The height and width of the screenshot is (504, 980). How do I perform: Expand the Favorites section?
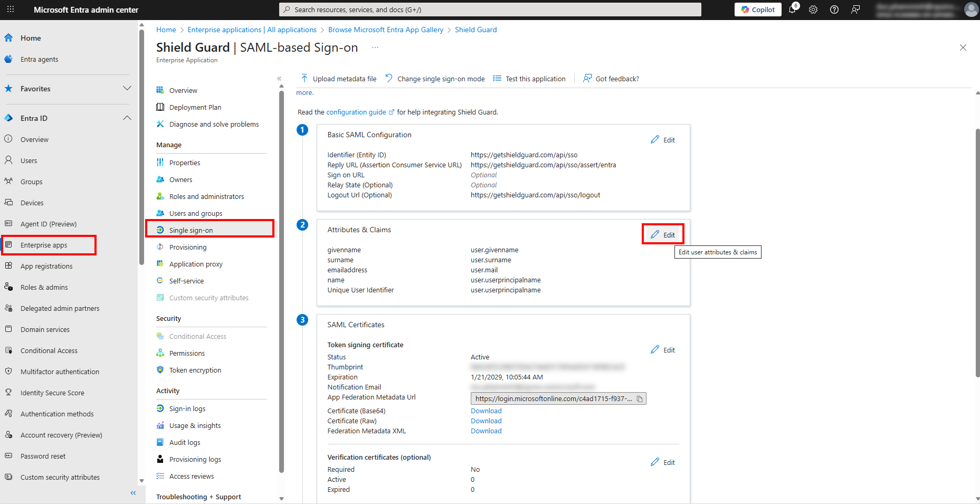click(x=127, y=89)
